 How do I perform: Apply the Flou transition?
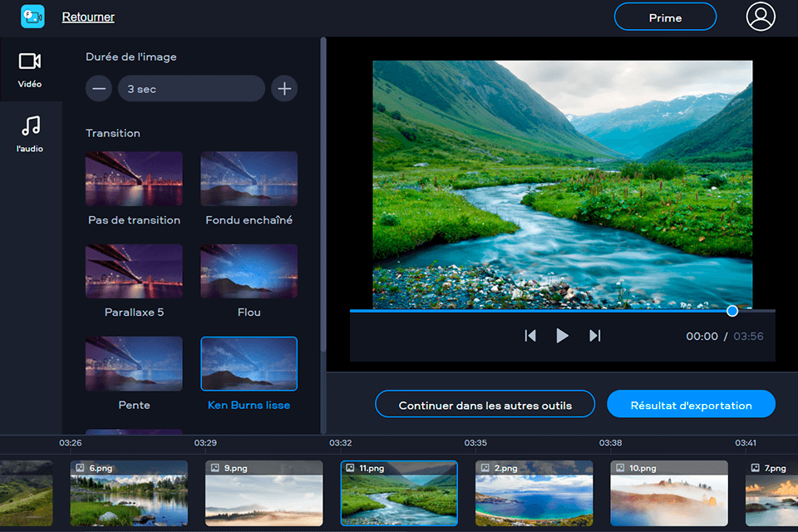tap(249, 270)
